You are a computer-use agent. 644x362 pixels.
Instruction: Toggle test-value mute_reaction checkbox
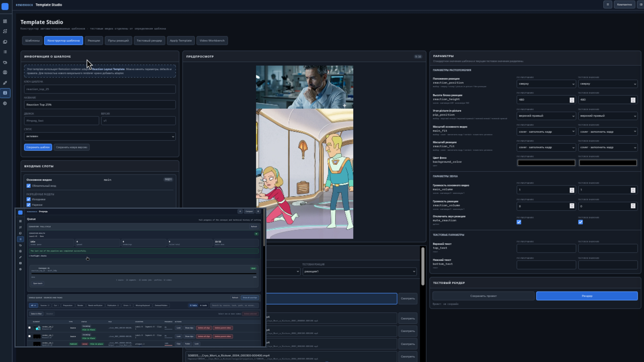point(580,222)
